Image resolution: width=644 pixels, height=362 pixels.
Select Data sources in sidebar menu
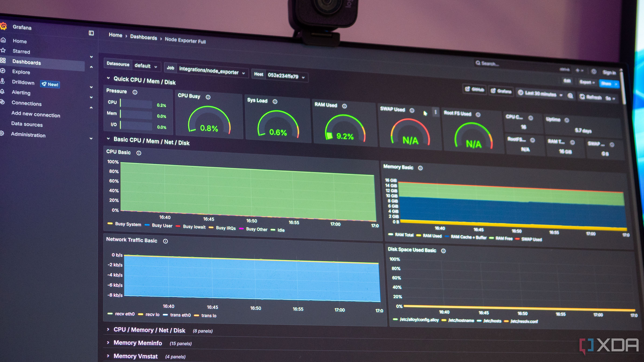point(27,124)
